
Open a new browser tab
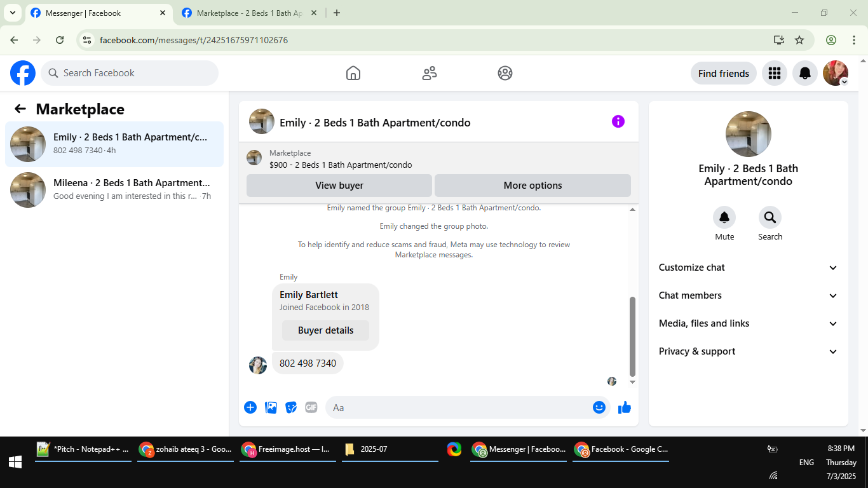point(337,13)
